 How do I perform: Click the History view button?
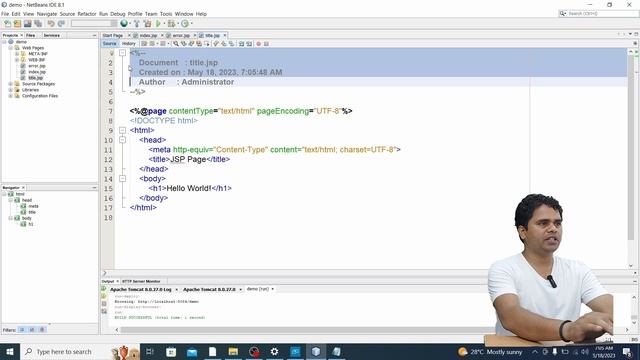pos(129,44)
